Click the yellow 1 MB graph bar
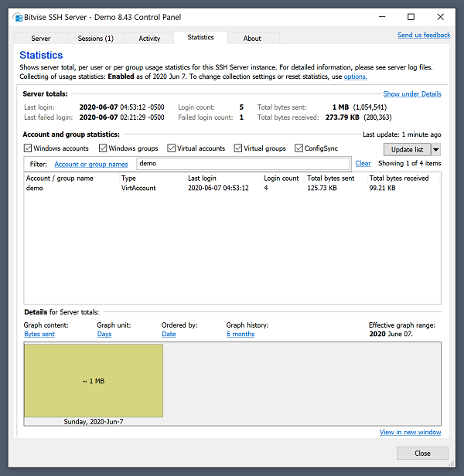Viewport: 464px width, 476px height. [x=94, y=380]
